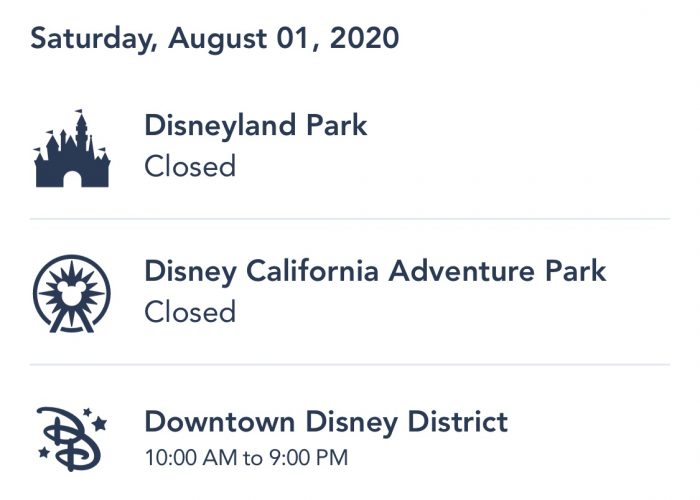Click the divider below Disneyland Park row

350,219
